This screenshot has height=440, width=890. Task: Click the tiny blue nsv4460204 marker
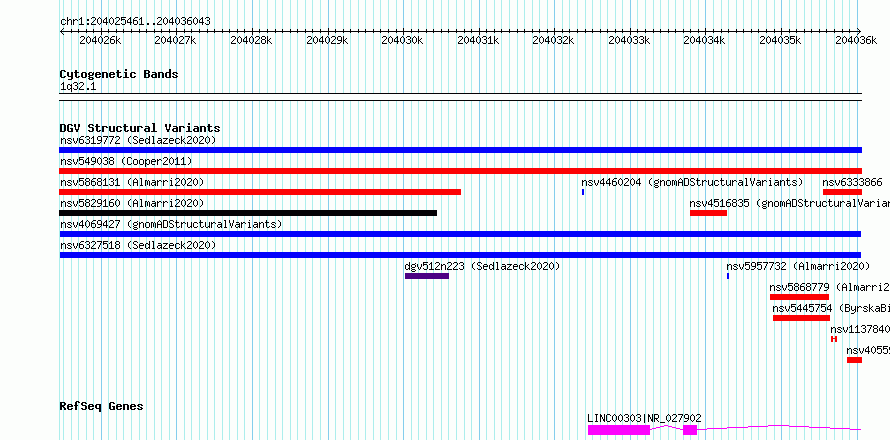583,192
